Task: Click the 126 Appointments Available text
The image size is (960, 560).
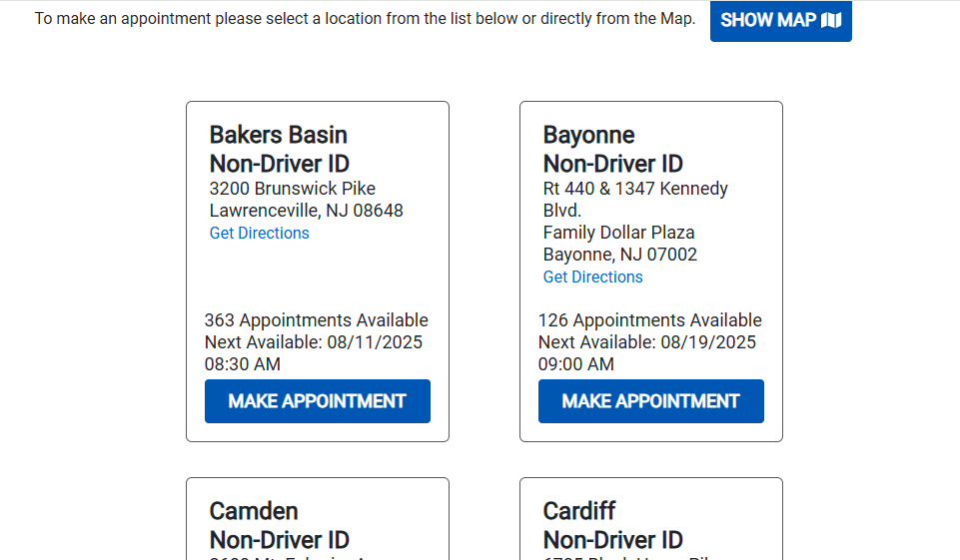Action: 649,320
